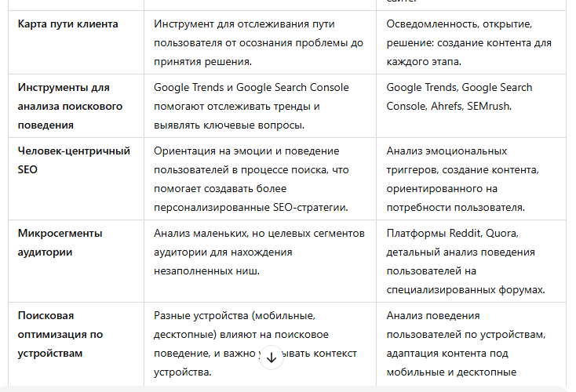This screenshot has width=576, height=392.
Task: Click the phrase 'персонализированные SEO-стратегии' in the table
Action: pyautogui.click(x=251, y=207)
